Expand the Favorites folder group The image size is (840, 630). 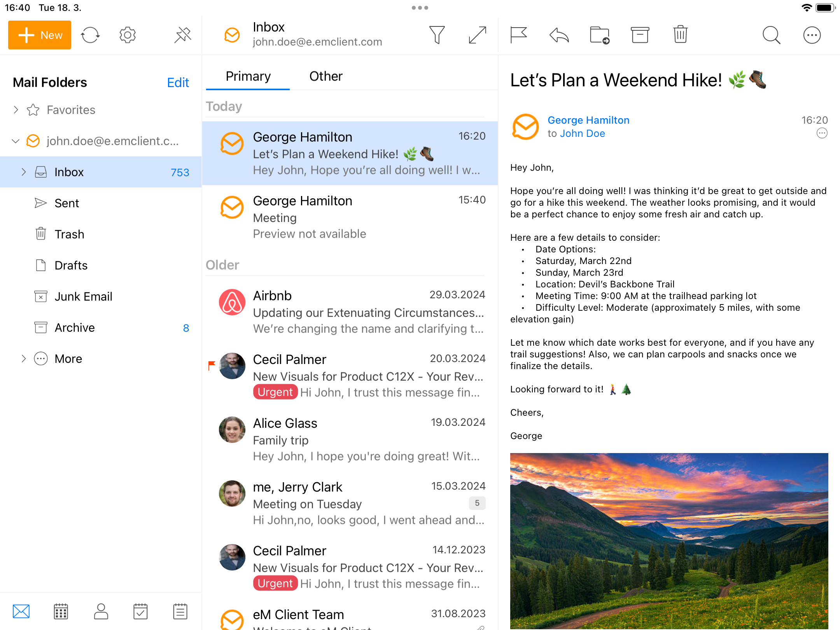[16, 110]
